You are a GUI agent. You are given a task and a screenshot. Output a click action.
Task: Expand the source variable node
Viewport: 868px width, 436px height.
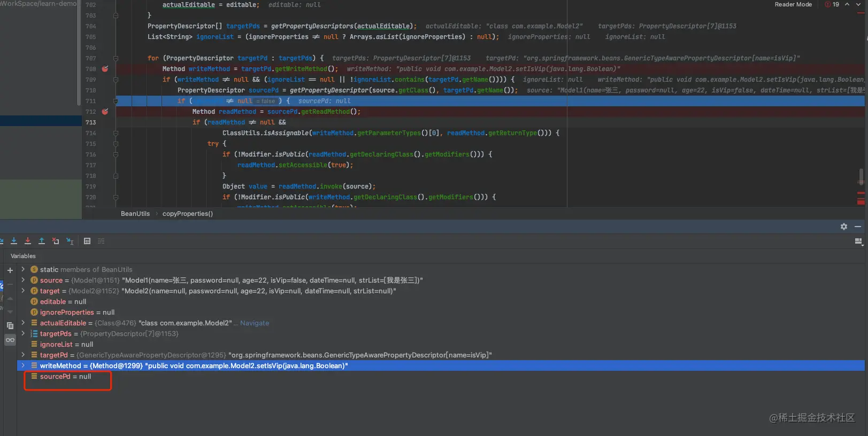(23, 280)
